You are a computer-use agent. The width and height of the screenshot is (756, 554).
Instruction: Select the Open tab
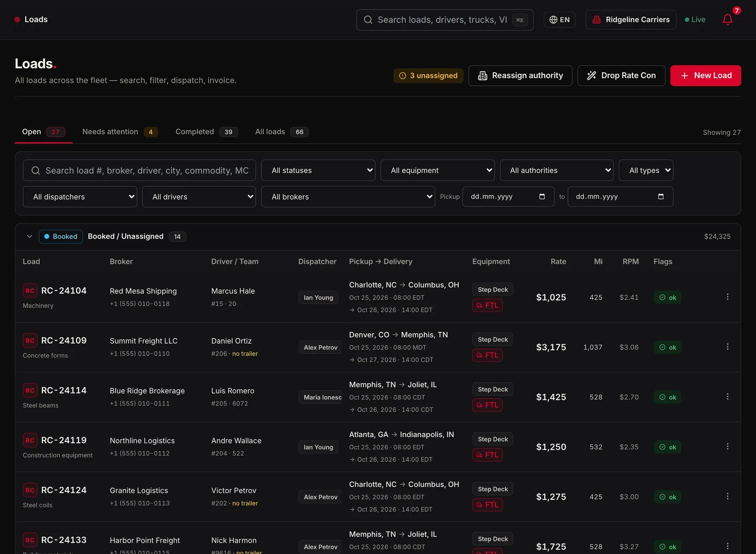click(44, 132)
